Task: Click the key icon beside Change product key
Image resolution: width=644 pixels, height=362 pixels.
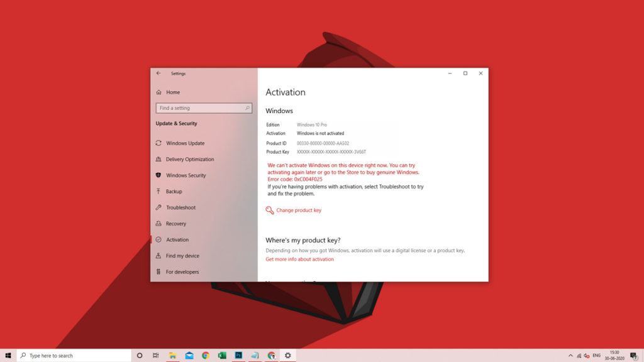Action: tap(271, 211)
